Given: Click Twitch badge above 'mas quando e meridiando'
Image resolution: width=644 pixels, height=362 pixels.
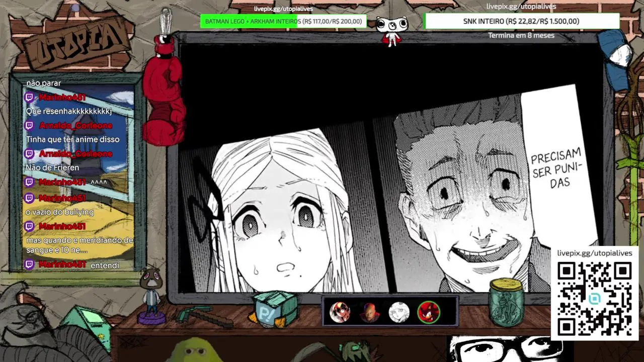Looking at the screenshot, I should (30, 226).
